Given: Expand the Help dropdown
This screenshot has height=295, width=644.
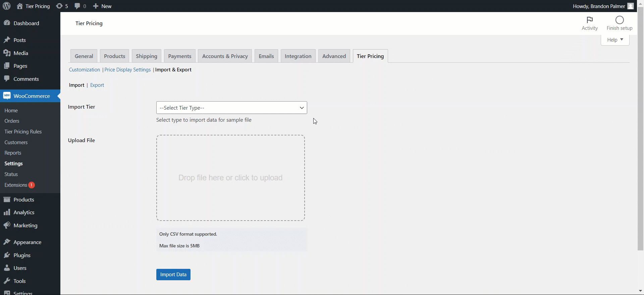Looking at the screenshot, I should click(615, 40).
